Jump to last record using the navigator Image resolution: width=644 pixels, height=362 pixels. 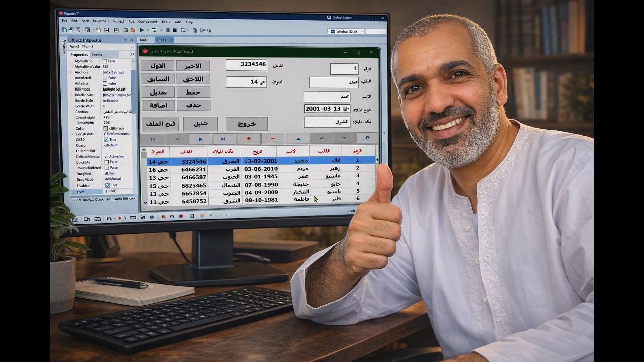pyautogui.click(x=225, y=139)
